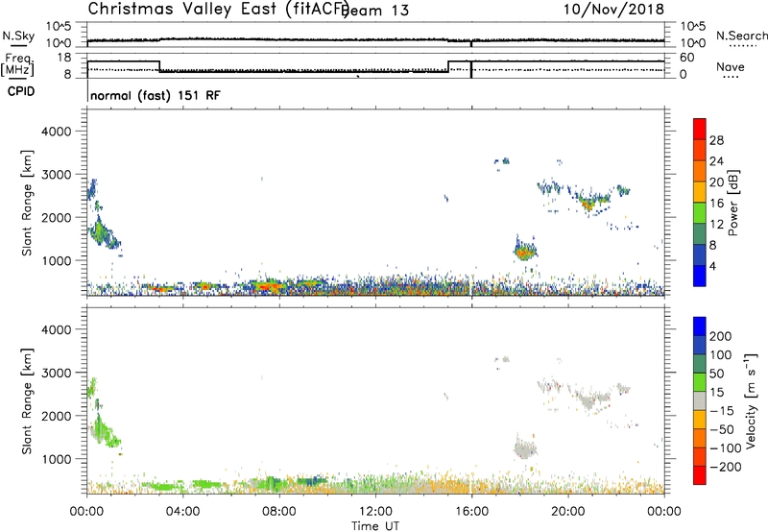Click the 'Time UT' axis title
This screenshot has width=768, height=532.
375,526
